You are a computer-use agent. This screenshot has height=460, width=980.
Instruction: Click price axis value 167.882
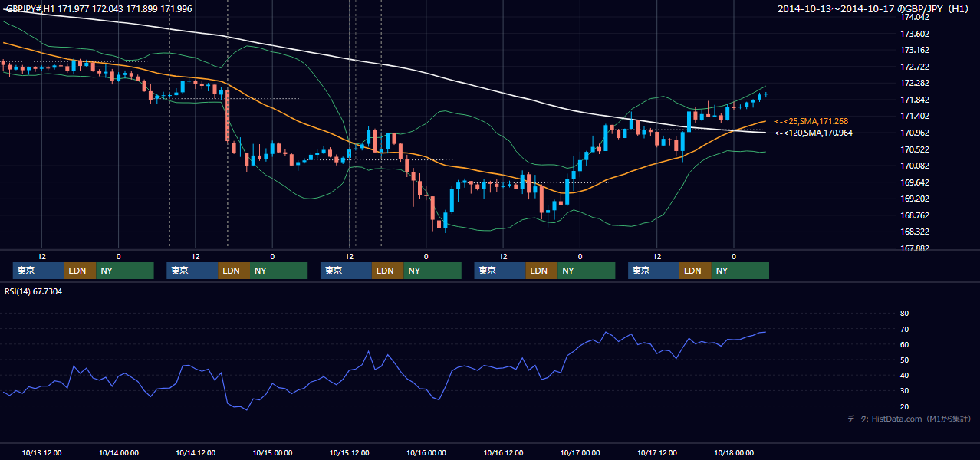point(915,248)
